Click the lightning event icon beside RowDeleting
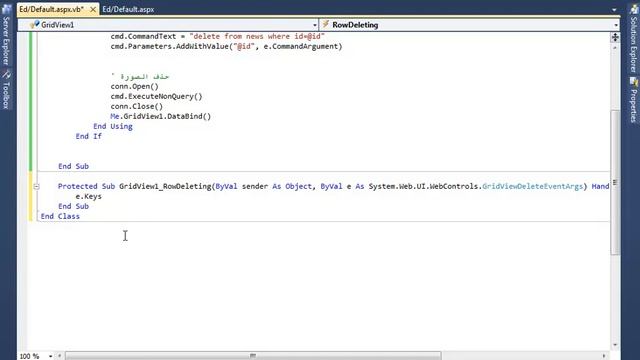This screenshot has height=360, width=640. [326, 24]
